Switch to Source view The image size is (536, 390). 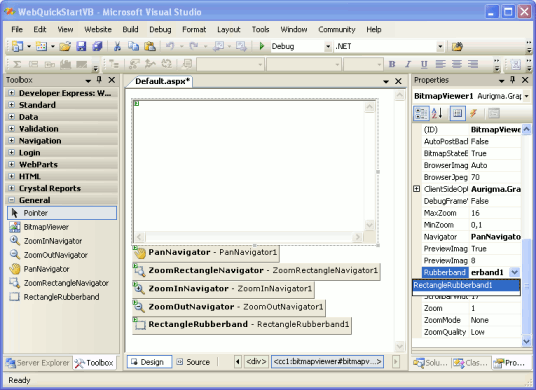(193, 362)
